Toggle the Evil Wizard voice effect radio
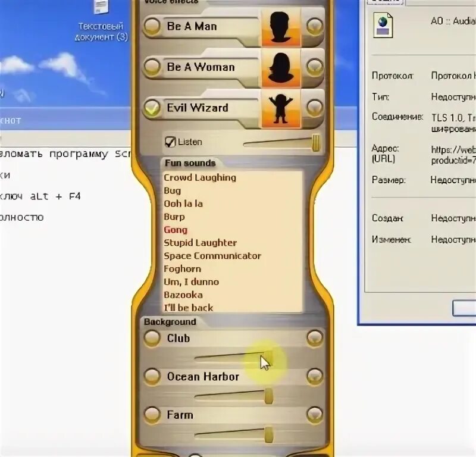Image resolution: width=476 pixels, height=457 pixels. coord(152,107)
